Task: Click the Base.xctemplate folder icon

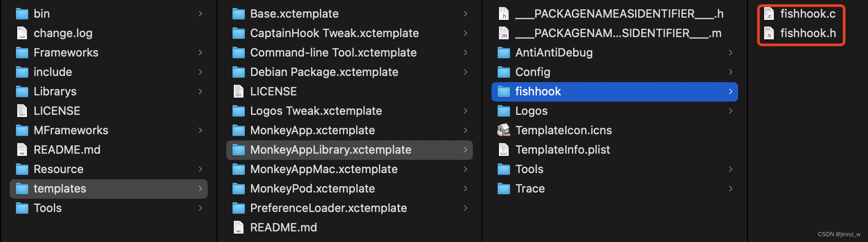Action: coord(239,14)
